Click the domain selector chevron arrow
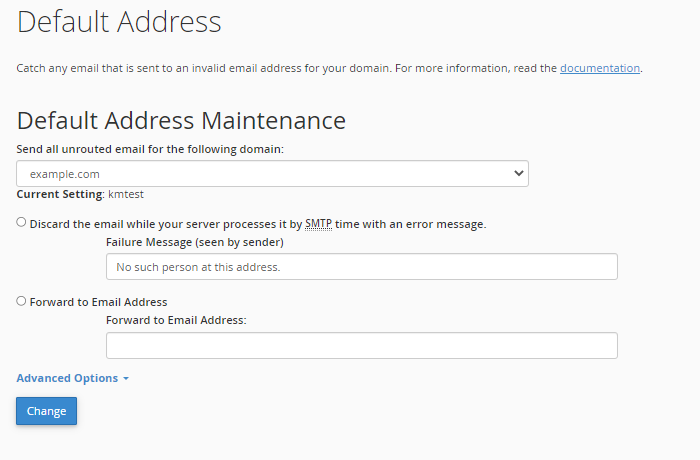This screenshot has width=700, height=460. [x=518, y=174]
